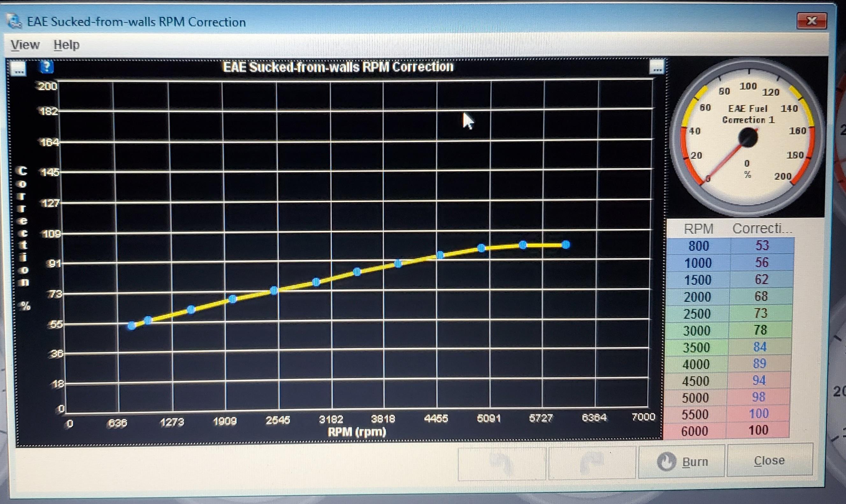Open the View menu
Image resolution: width=846 pixels, height=504 pixels.
[x=25, y=45]
